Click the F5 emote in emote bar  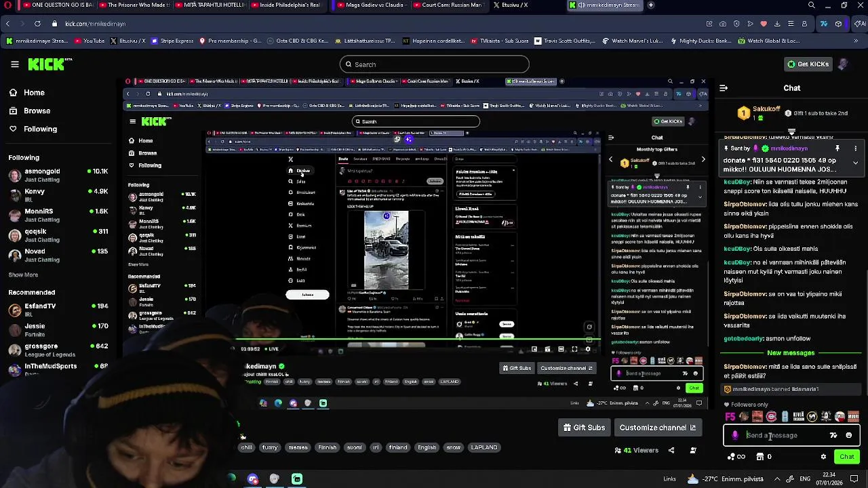[730, 417]
